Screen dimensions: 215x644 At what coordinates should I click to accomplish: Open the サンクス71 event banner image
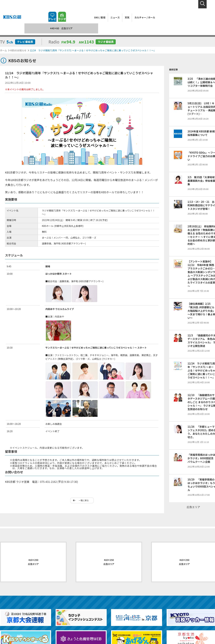[x=82, y=131]
